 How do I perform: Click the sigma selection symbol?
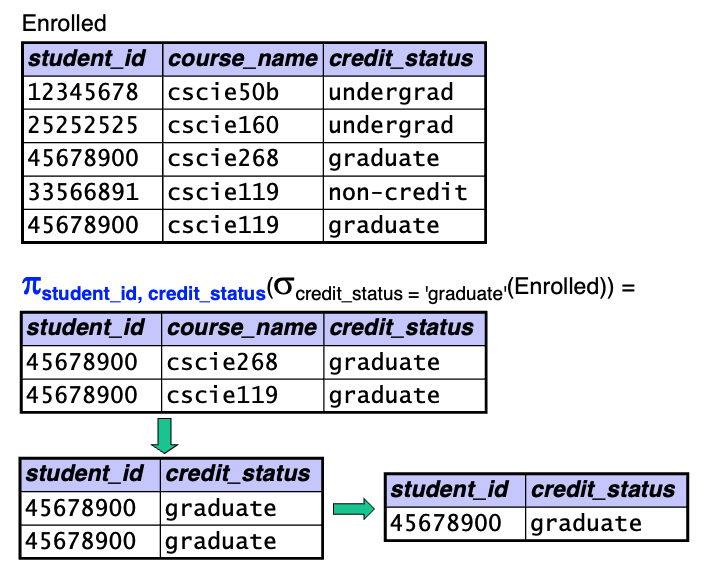[x=284, y=287]
